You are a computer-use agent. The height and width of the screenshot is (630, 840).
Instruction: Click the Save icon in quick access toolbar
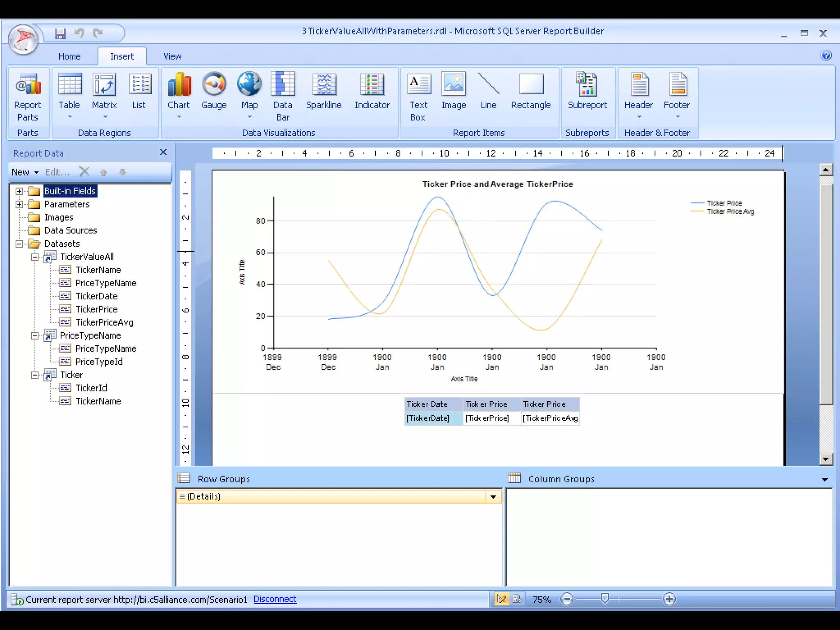(60, 33)
